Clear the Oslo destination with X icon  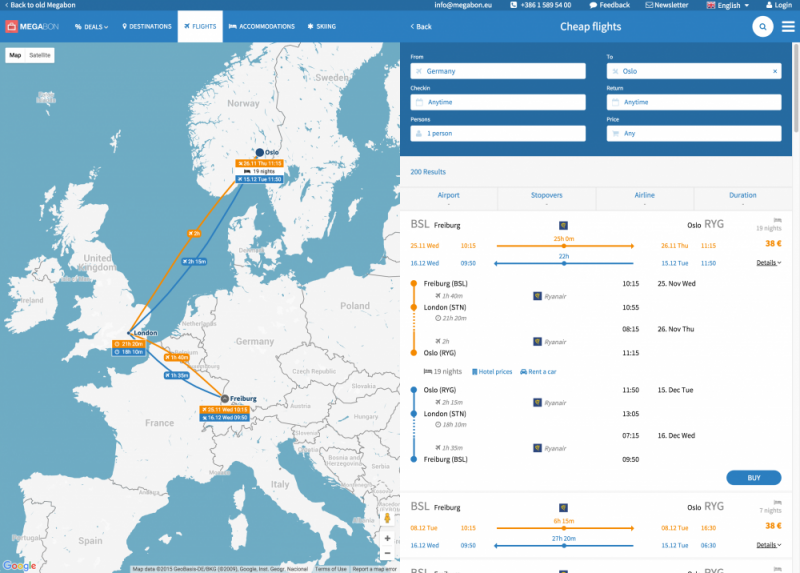[x=774, y=71]
